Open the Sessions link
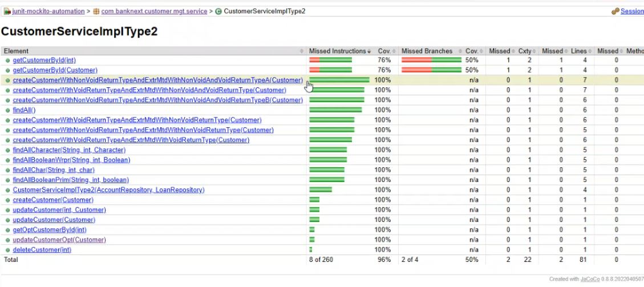 tap(632, 11)
